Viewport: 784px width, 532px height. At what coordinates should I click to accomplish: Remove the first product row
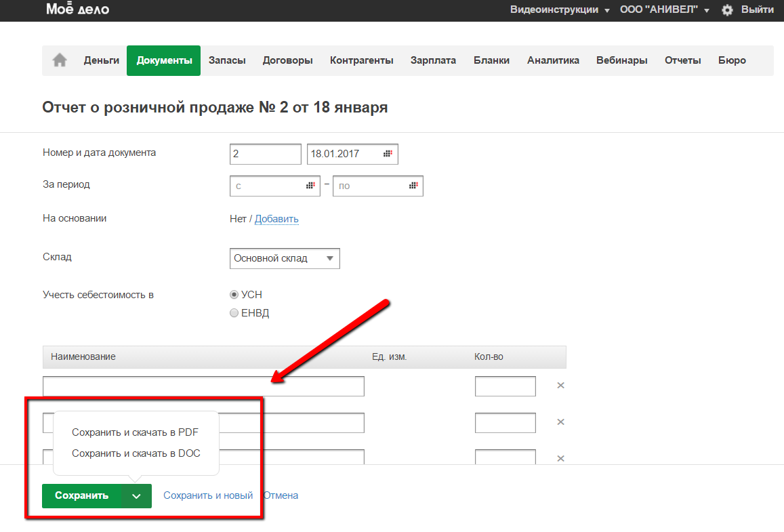(x=560, y=386)
